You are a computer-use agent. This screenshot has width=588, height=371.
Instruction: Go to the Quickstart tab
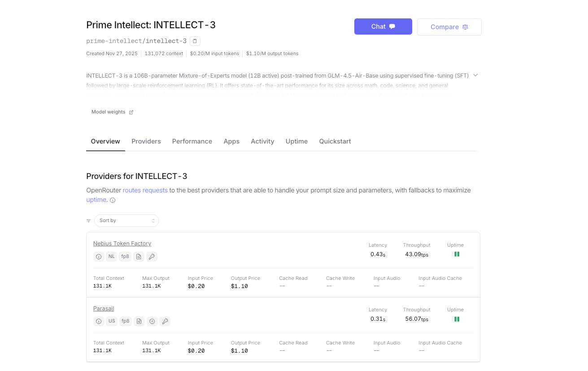pyautogui.click(x=335, y=141)
